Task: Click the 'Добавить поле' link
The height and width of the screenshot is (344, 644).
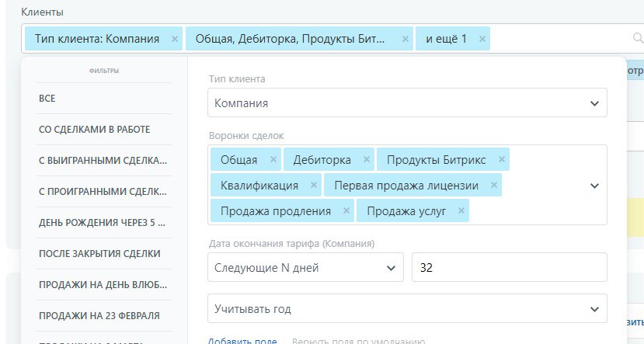Action: [242, 341]
